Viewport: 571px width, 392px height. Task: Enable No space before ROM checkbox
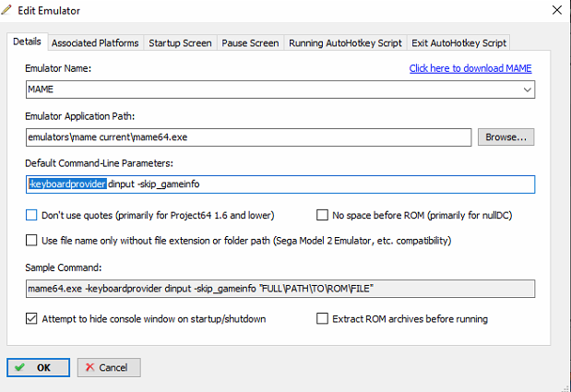322,215
